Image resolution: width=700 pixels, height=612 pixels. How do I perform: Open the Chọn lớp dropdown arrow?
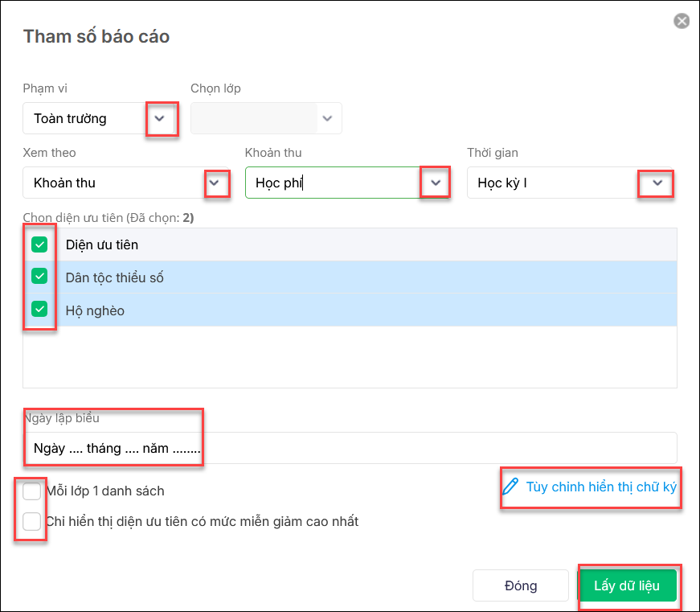[x=327, y=118]
